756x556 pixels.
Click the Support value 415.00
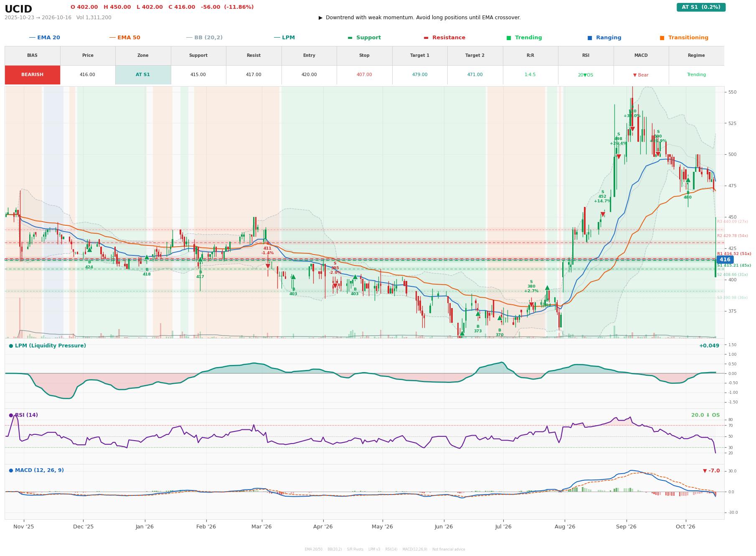pyautogui.click(x=198, y=75)
